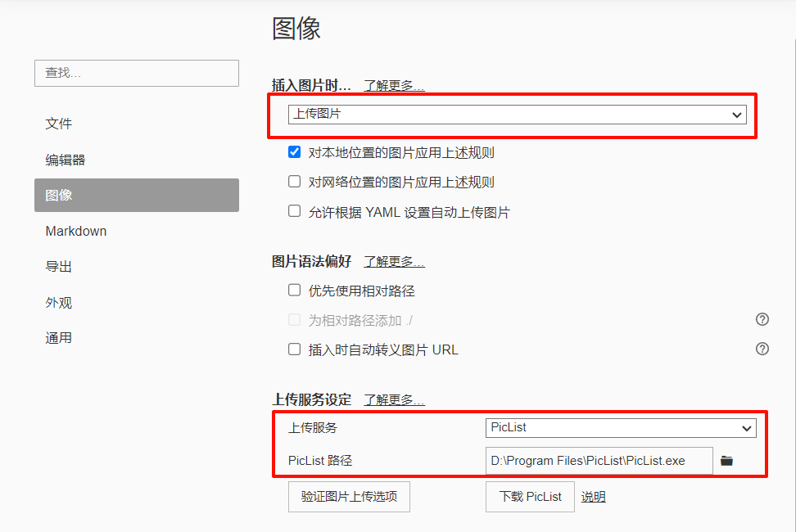Open the 文件 settings section

pos(59,124)
